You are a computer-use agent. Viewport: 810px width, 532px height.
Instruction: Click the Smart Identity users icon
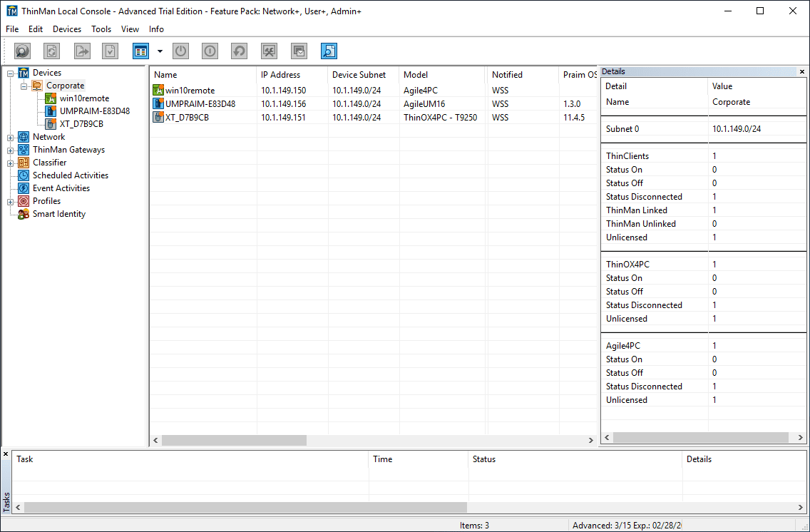click(24, 215)
